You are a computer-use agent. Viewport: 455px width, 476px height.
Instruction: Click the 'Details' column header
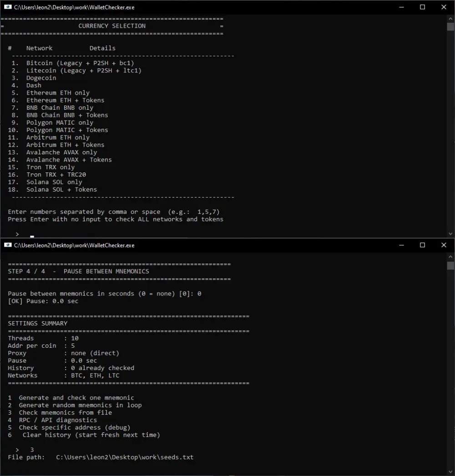[102, 48]
